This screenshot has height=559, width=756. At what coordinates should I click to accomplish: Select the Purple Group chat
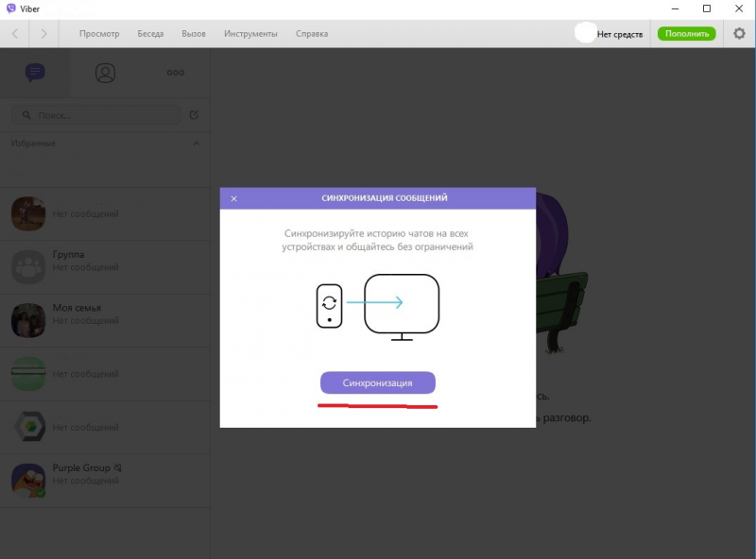pyautogui.click(x=105, y=481)
